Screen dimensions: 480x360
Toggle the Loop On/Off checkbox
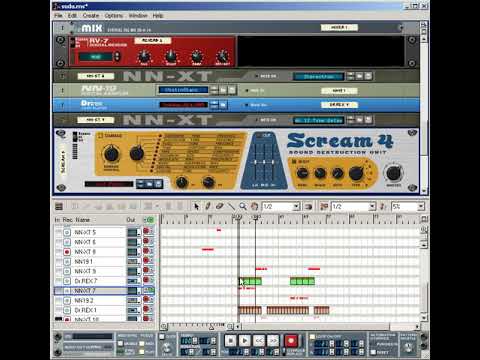pos(312,337)
